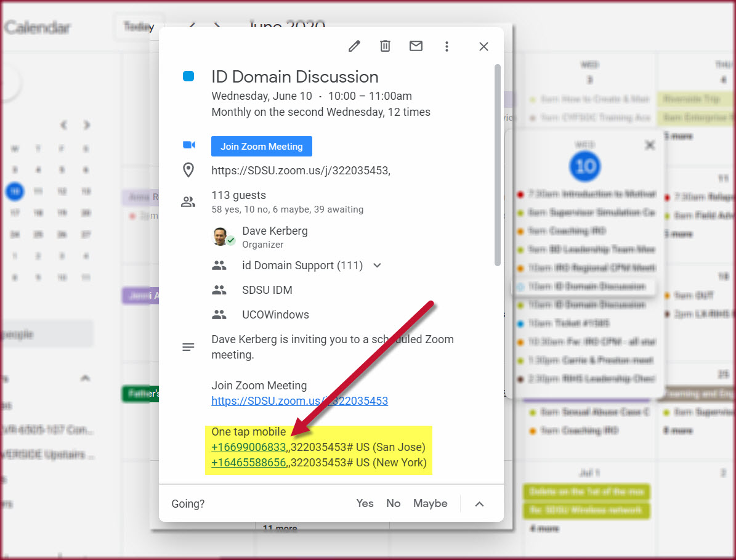Select the UCOWindows guest entry
This screenshot has height=560, width=736.
tap(275, 315)
